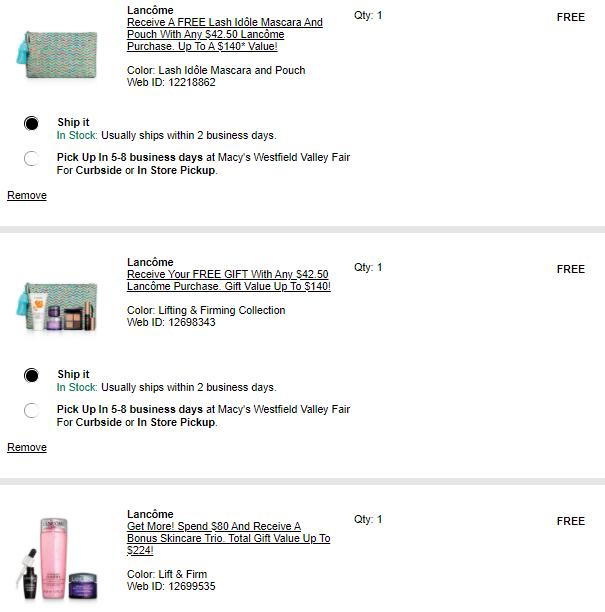Choose store pickup for the Lash Idôle Mascara pouch

tap(32, 158)
